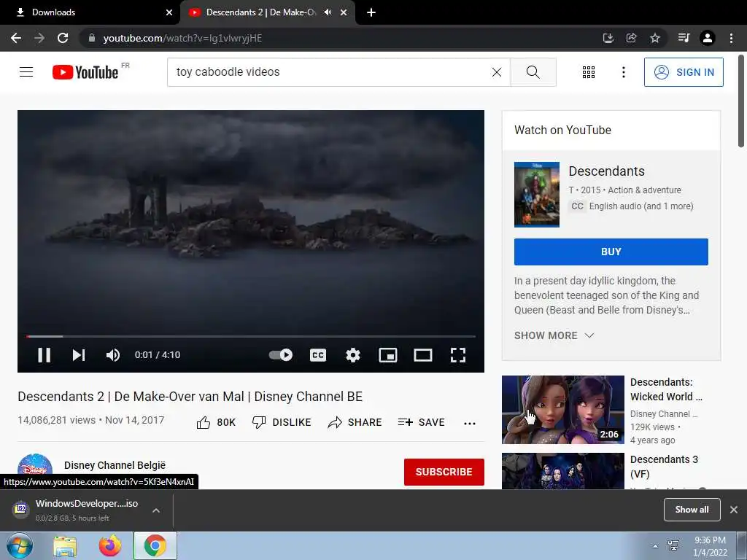Open File Explorer from taskbar
Viewport: 747px width, 560px height.
point(65,546)
